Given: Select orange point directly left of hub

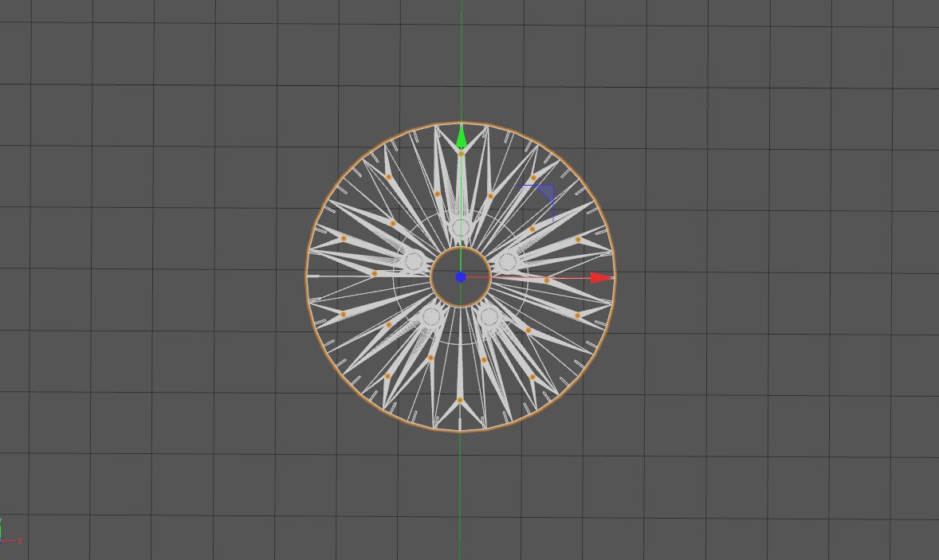Looking at the screenshot, I should (x=374, y=273).
